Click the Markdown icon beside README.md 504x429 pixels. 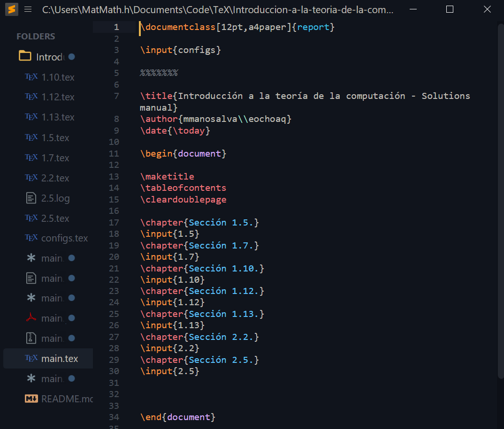[x=31, y=399]
